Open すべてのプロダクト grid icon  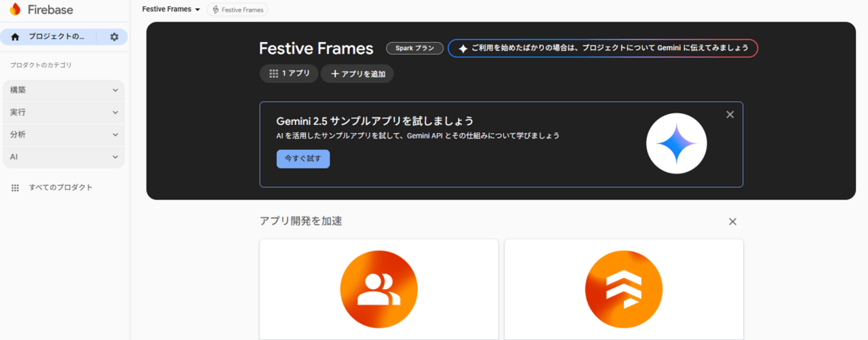tap(15, 187)
